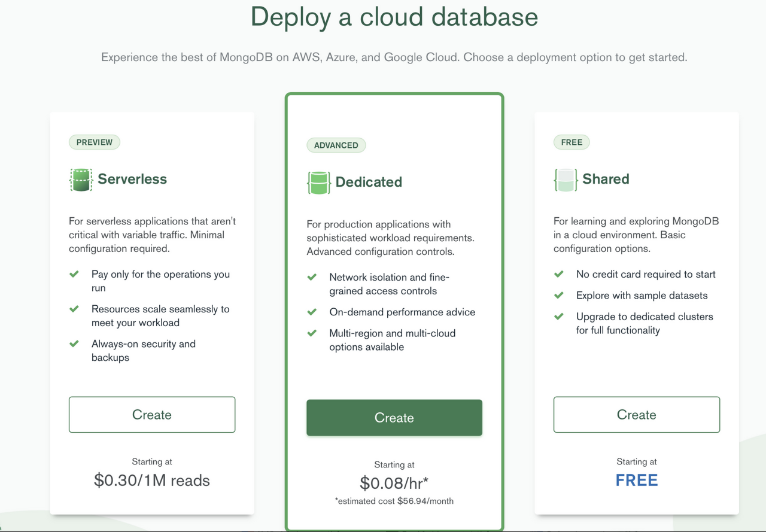Select the Serverless heading
Image resolution: width=766 pixels, height=532 pixels.
click(x=132, y=179)
